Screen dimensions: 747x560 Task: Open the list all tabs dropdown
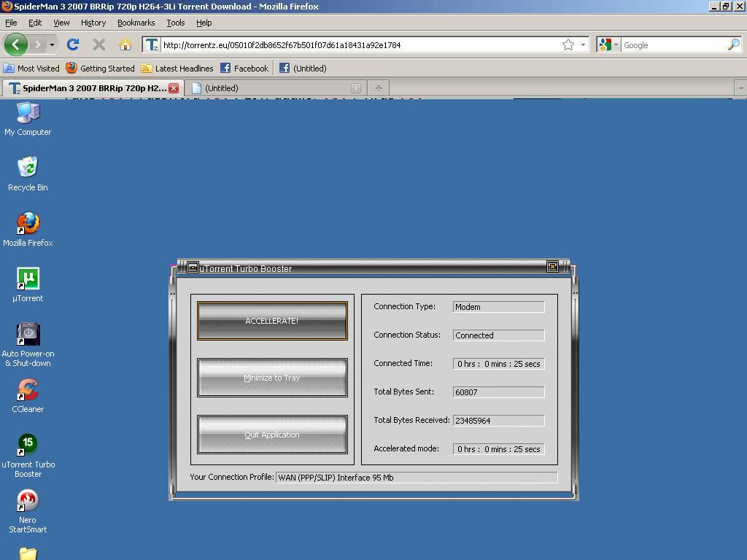coord(741,88)
